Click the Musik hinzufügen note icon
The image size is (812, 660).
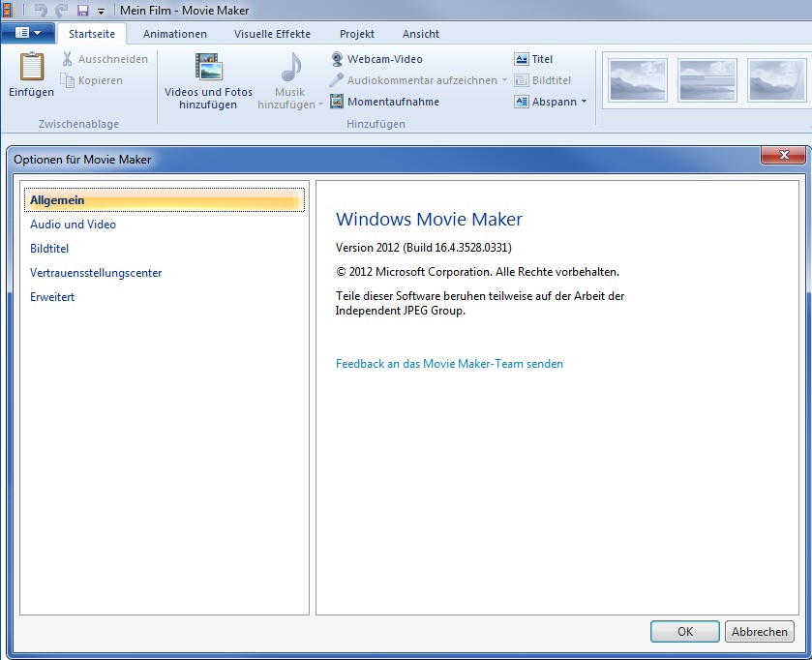coord(291,68)
